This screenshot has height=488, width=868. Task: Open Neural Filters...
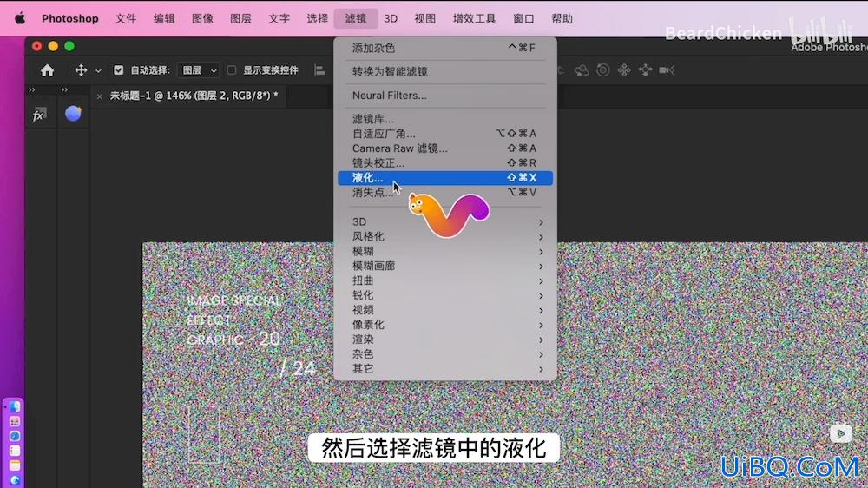coord(445,96)
